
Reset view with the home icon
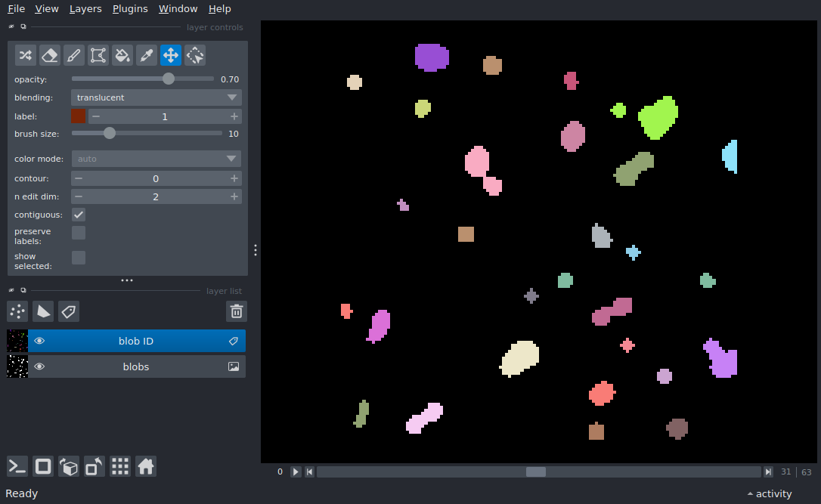(x=146, y=466)
